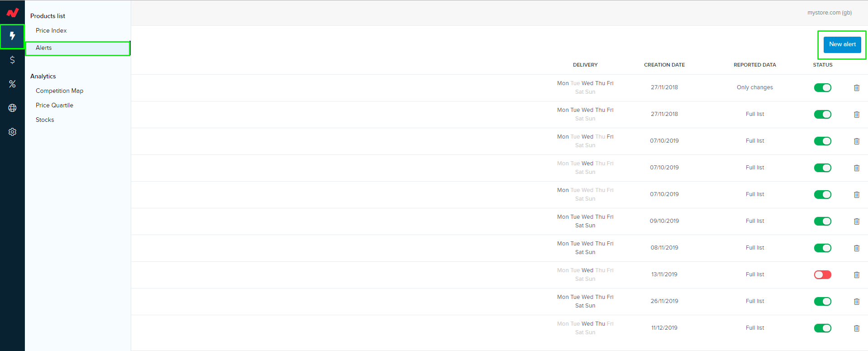Open the globe sidebar section
The height and width of the screenshot is (351, 868).
coord(12,108)
